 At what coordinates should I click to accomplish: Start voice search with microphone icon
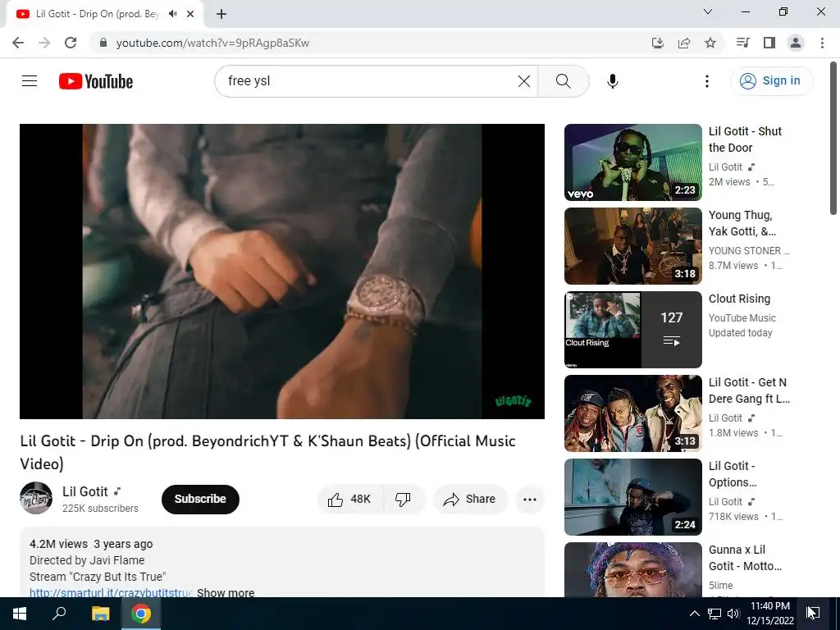point(612,81)
